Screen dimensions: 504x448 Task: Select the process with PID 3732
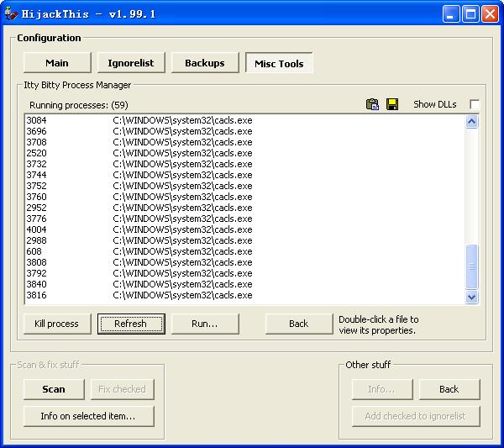click(x=244, y=164)
